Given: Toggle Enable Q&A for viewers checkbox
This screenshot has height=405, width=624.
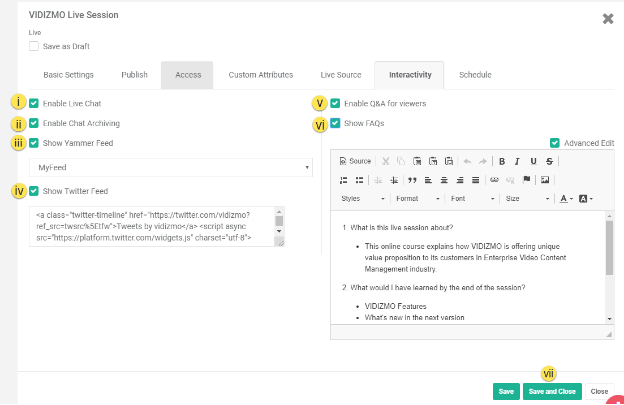Looking at the screenshot, I should tap(336, 103).
